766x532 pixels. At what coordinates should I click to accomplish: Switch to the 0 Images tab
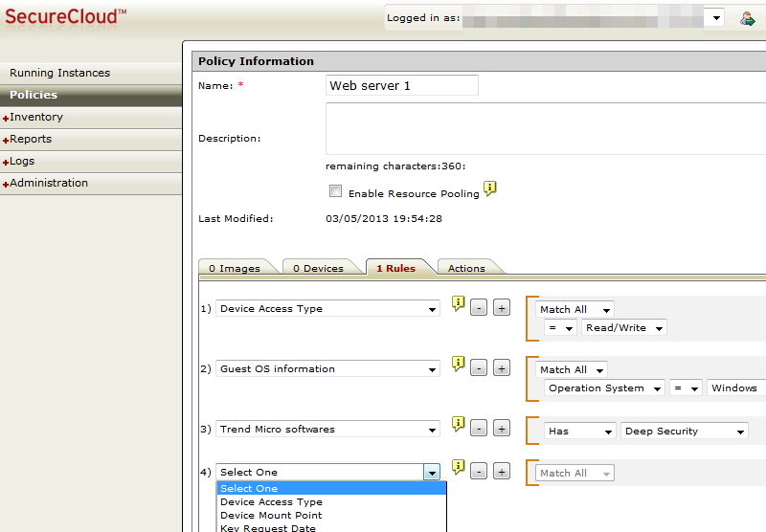point(235,268)
